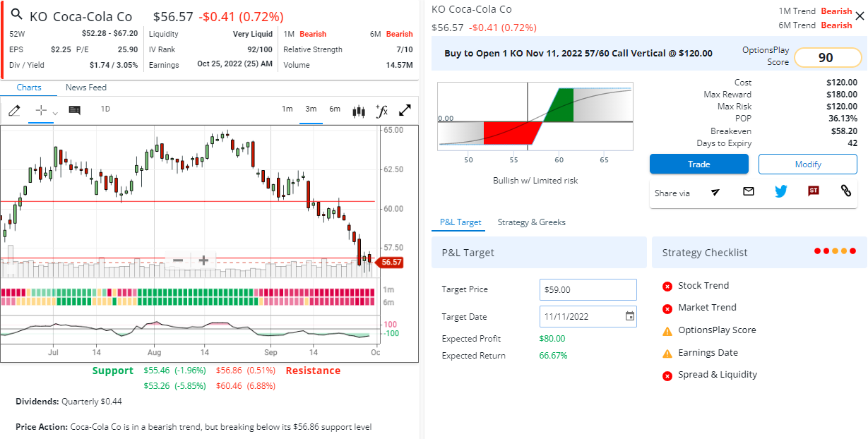Click the Expected Return 66.67% value
868x439 pixels.
(553, 355)
